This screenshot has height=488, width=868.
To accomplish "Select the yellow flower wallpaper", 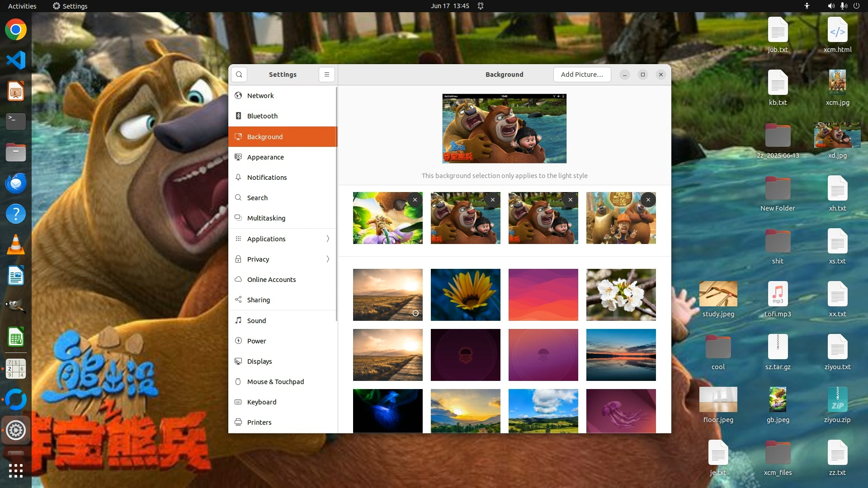I will point(465,295).
